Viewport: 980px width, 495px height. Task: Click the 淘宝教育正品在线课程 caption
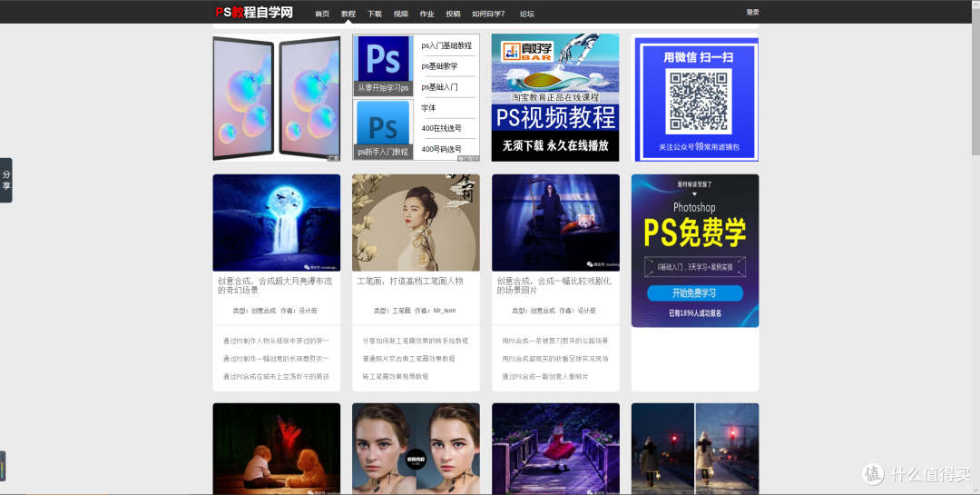coord(555,97)
